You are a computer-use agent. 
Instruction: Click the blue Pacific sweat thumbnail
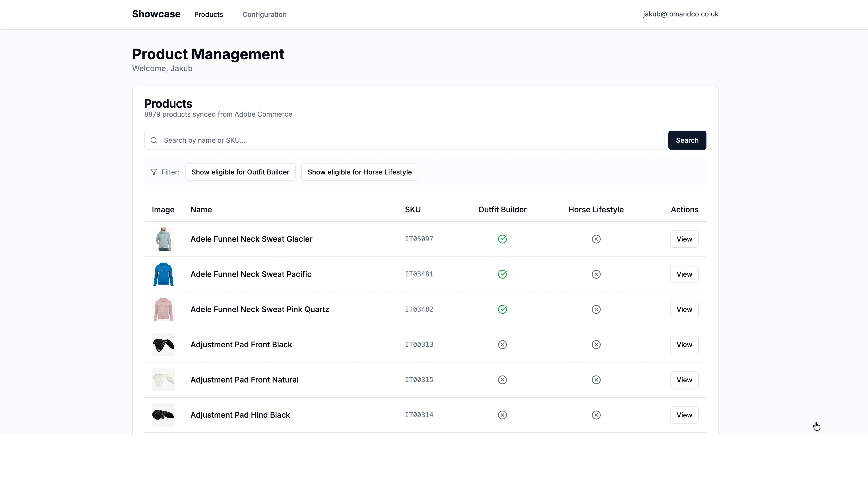point(163,274)
